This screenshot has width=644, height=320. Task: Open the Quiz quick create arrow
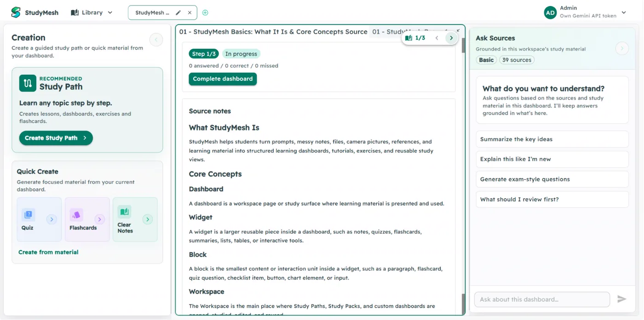(52, 219)
